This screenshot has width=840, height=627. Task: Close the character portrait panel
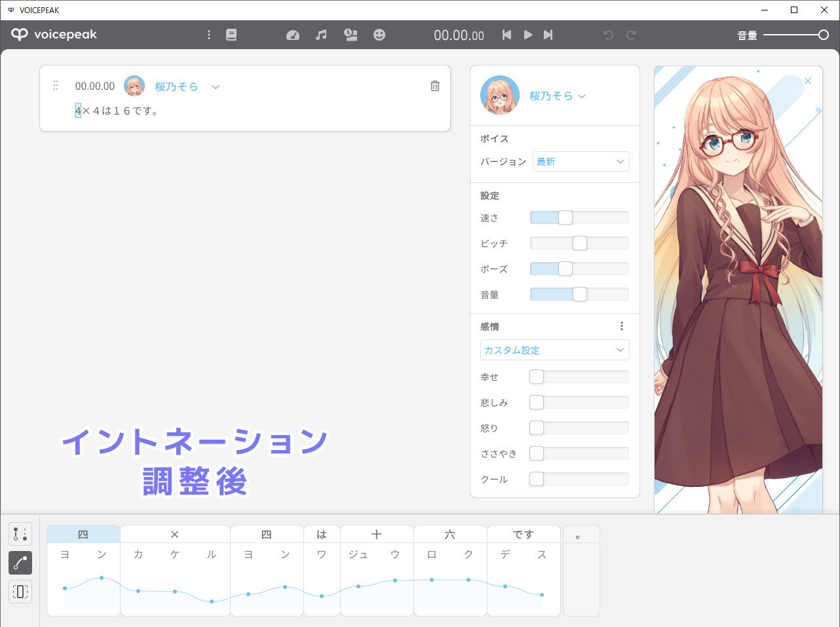(808, 81)
